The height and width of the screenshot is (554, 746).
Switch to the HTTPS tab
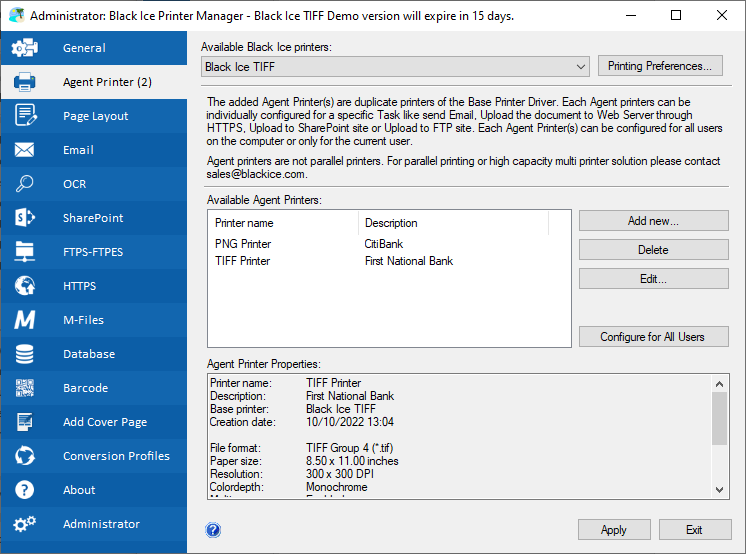79,286
